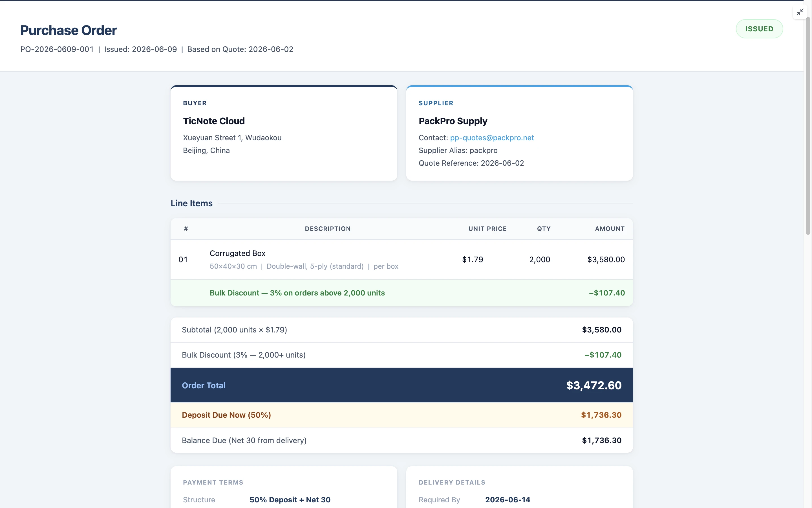Select the TicNote Cloud buyer name
812x508 pixels.
tap(214, 121)
